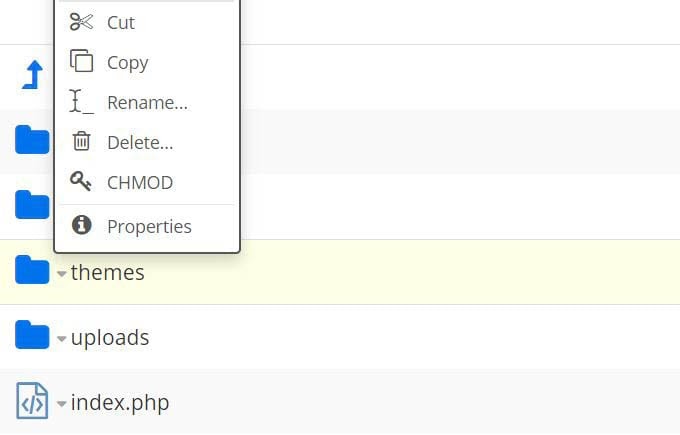This screenshot has height=435, width=680.
Task: Open dropdown arrow beside themes
Action: click(62, 274)
